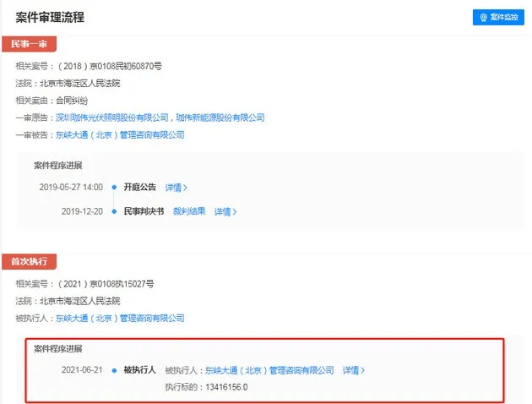This screenshot has width=532, height=404.
Task: Click timeline dot for 2021-06-21 被执行人
Action: [114, 370]
